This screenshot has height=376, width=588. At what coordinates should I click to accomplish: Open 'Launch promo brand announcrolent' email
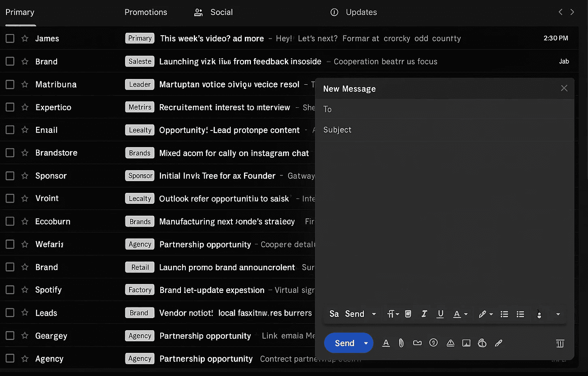pyautogui.click(x=227, y=267)
